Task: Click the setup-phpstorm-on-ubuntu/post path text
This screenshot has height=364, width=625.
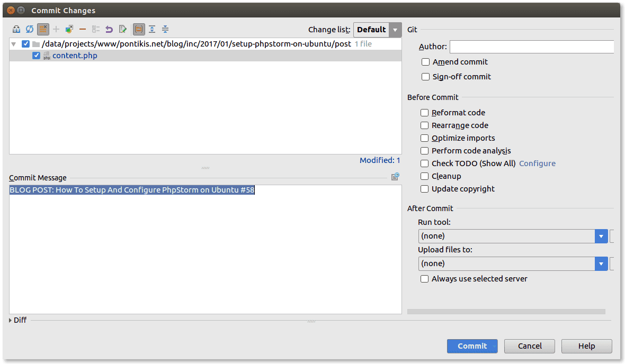Action: coord(291,44)
